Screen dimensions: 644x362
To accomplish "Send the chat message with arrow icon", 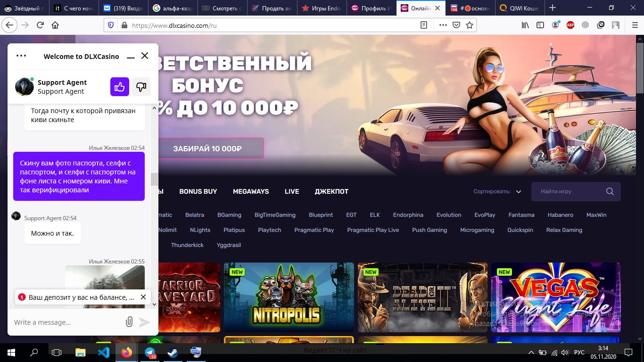I will 144,322.
